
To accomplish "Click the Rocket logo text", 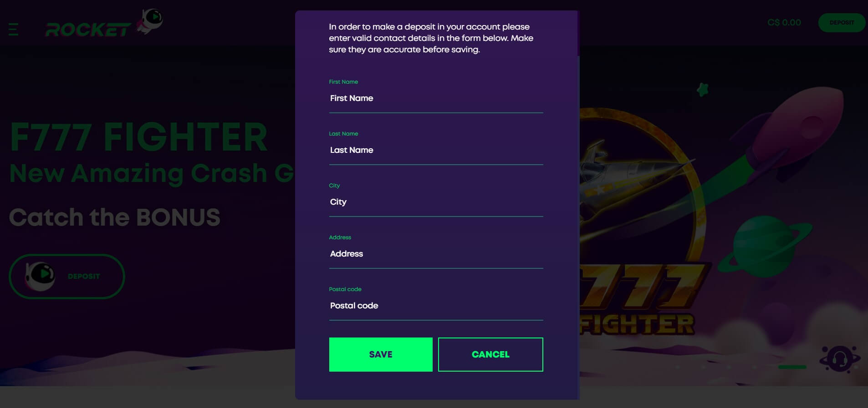I will (88, 30).
